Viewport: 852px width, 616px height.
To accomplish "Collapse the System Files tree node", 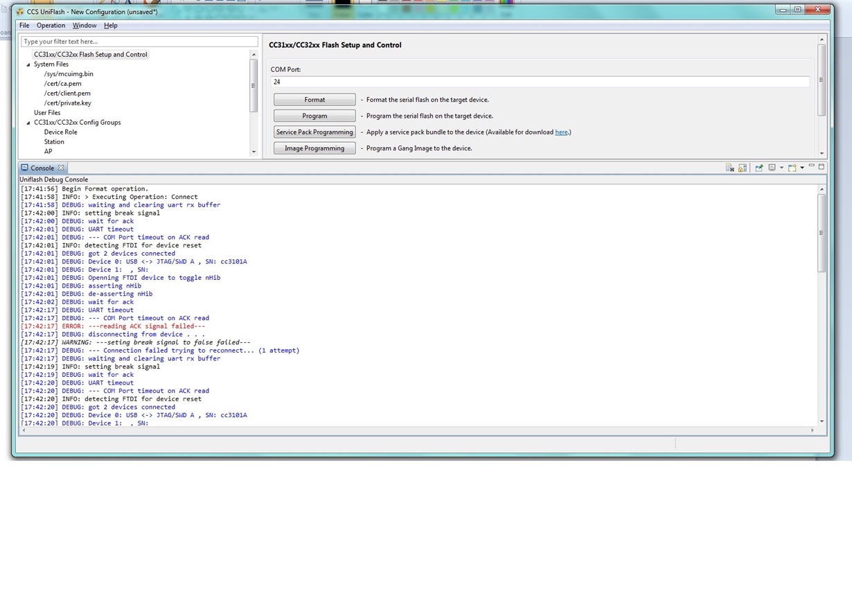I will 28,64.
